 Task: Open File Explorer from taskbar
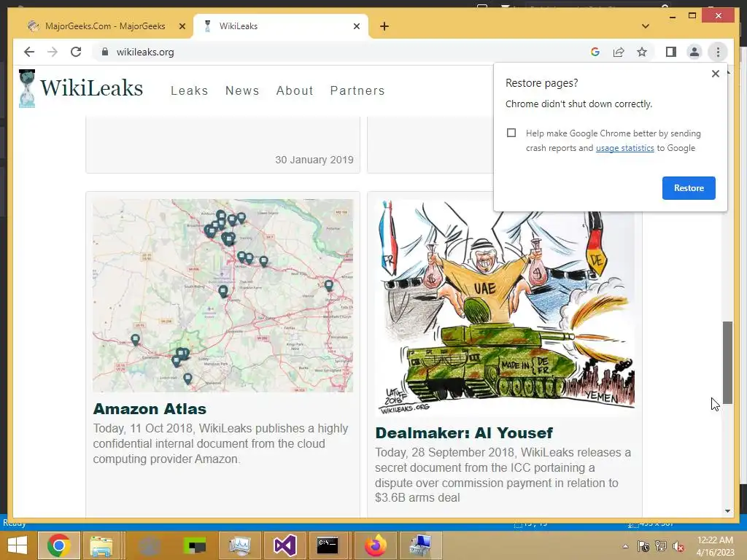pyautogui.click(x=101, y=545)
